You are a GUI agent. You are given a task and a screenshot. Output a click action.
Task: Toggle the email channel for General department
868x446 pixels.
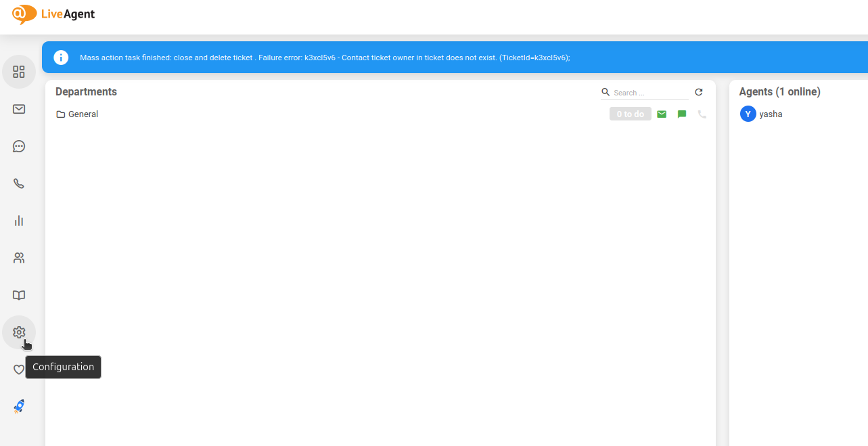tap(662, 114)
